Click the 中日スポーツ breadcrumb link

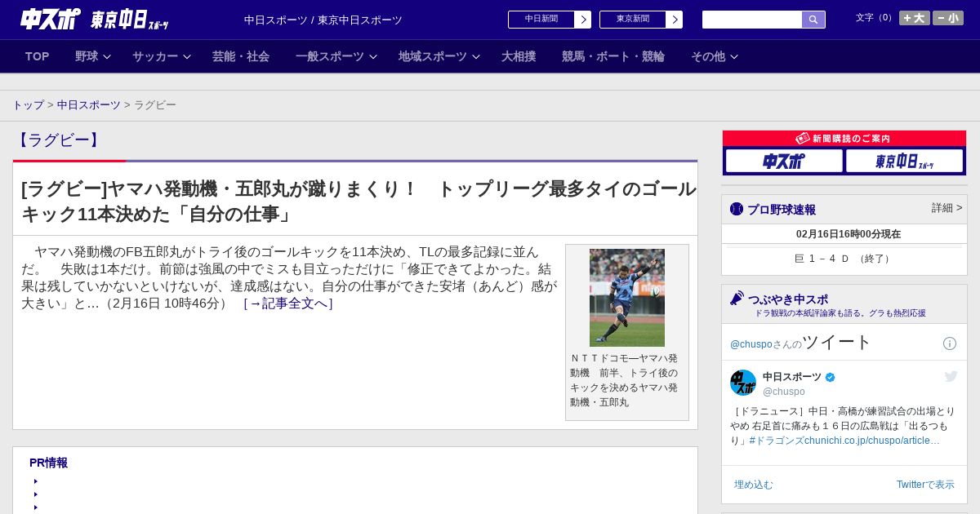(89, 105)
